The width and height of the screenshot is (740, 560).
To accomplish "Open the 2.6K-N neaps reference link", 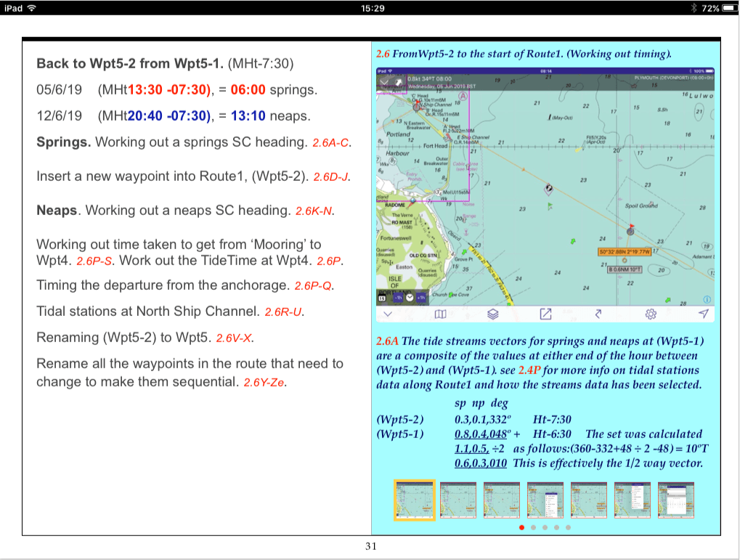I will (x=315, y=211).
